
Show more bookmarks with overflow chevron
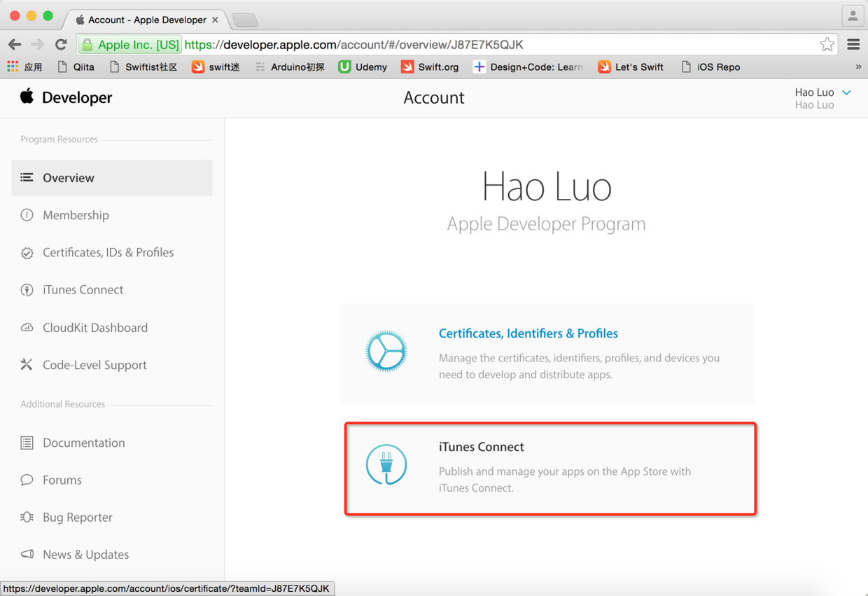tap(858, 67)
